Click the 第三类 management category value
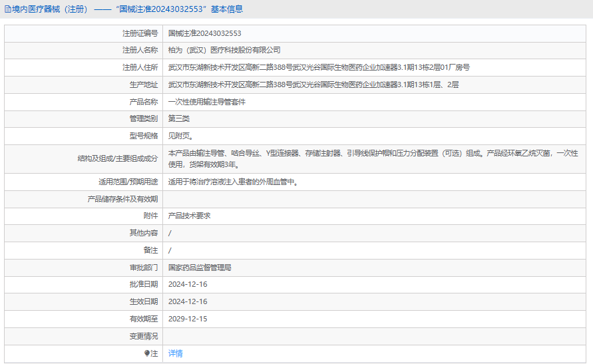 179,118
